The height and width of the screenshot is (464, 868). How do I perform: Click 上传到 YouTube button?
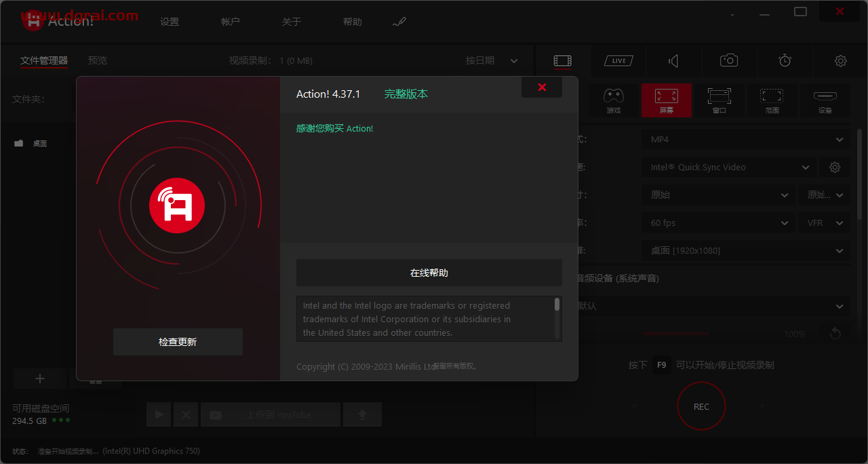pyautogui.click(x=271, y=414)
